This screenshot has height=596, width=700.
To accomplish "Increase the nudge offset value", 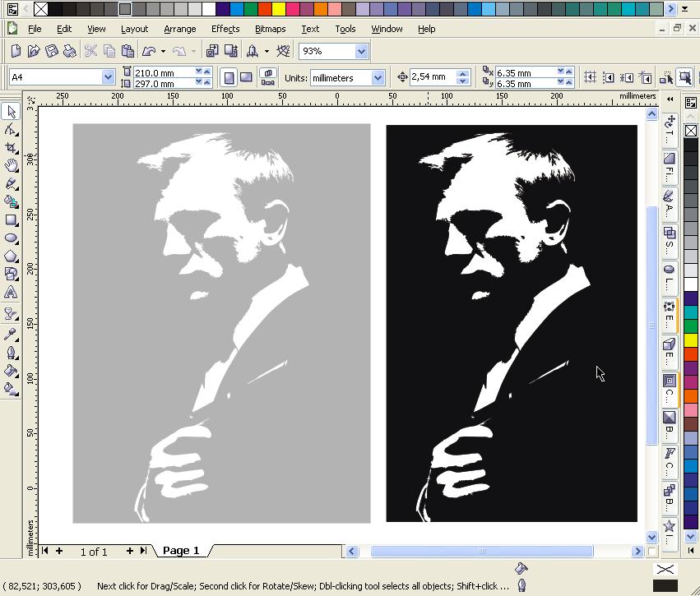I will (463, 74).
